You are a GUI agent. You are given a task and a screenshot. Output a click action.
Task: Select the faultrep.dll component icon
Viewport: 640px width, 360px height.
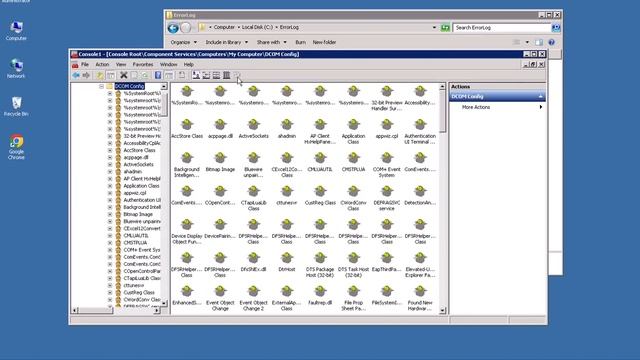[x=320, y=296]
